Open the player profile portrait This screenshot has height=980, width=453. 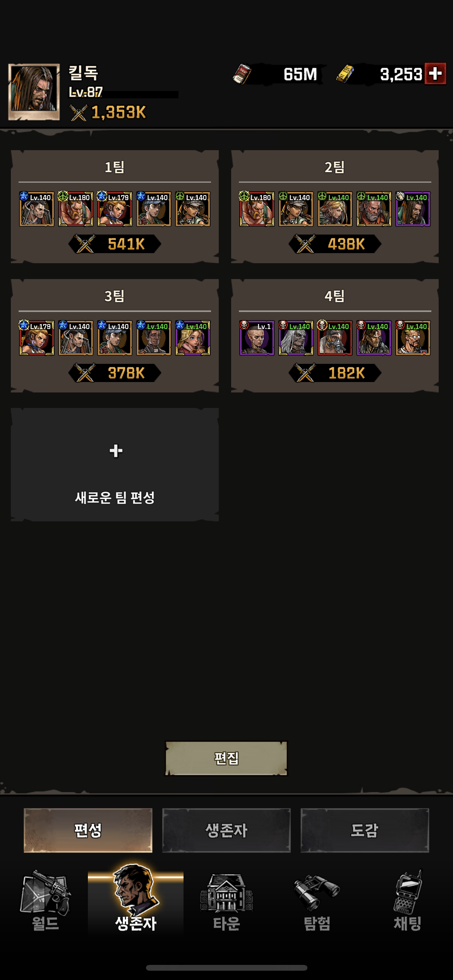[34, 92]
